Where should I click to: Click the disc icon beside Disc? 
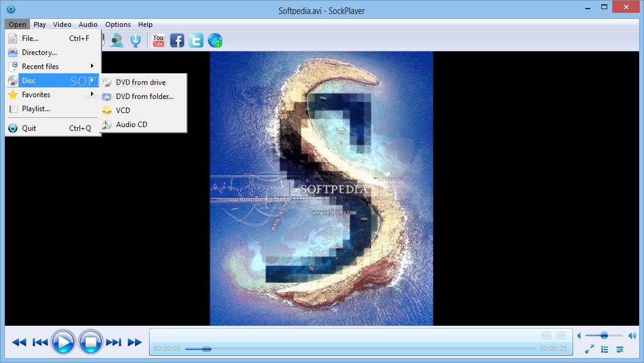pyautogui.click(x=13, y=81)
